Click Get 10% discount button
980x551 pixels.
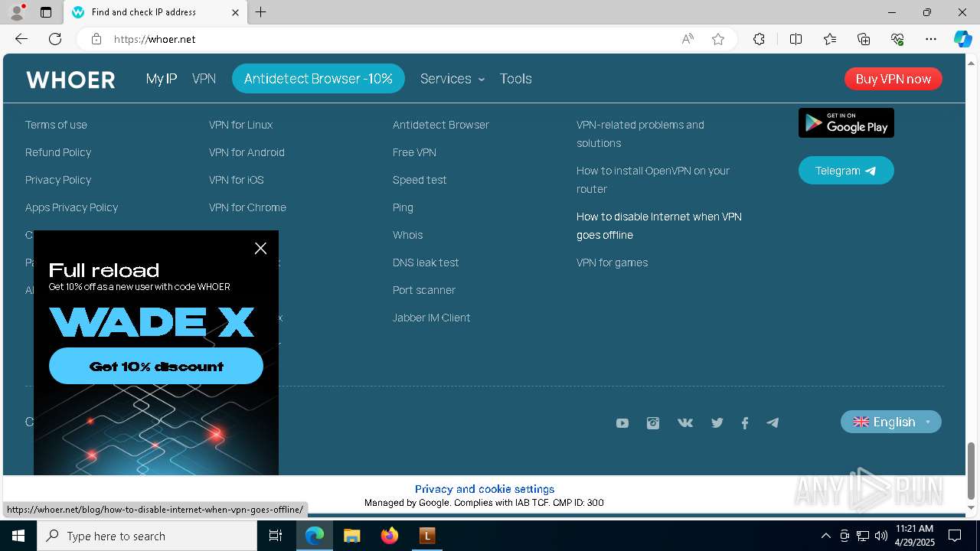(156, 366)
